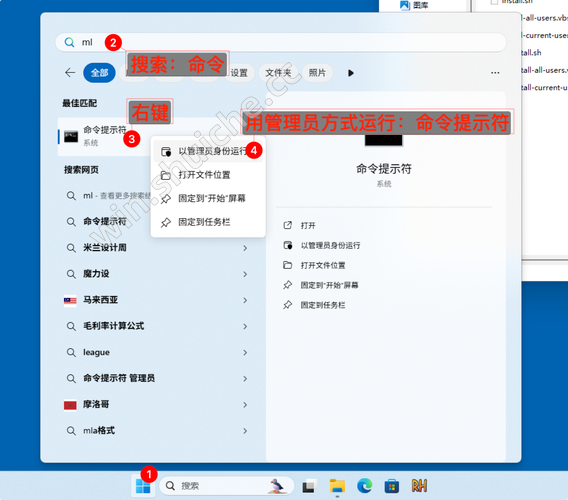Screen dimensions: 568x500
Task: Click the Windows Start button
Action: tap(143, 486)
